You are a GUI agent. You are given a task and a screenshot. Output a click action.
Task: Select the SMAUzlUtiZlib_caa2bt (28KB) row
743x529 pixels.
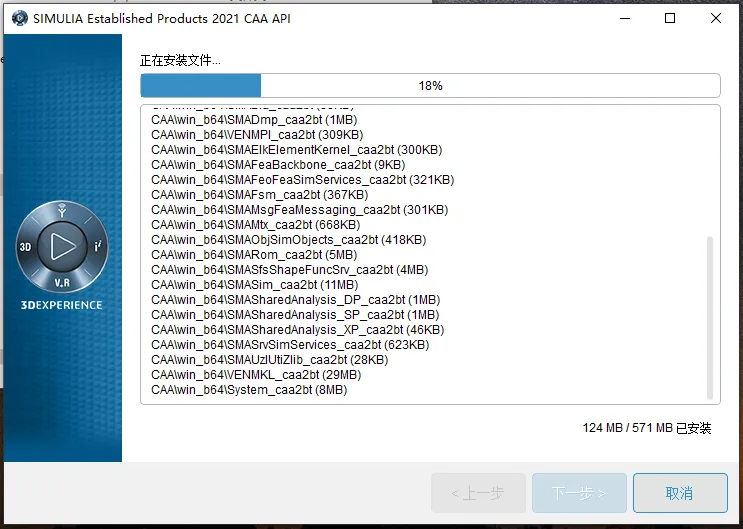point(270,360)
